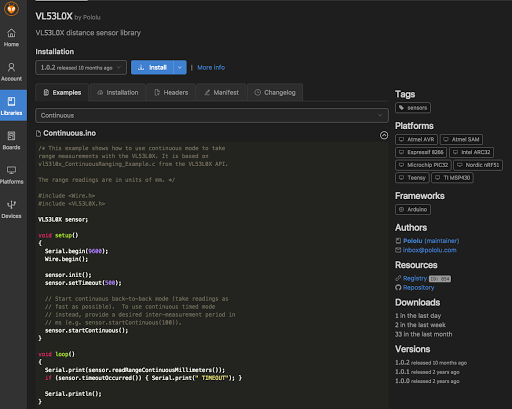Click the Arduino framework tag

pos(413,209)
